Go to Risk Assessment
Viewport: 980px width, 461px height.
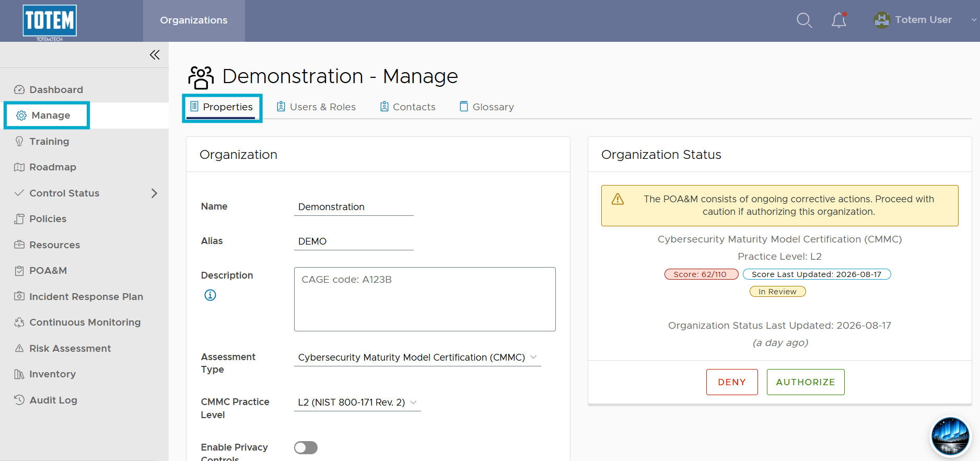click(84, 348)
